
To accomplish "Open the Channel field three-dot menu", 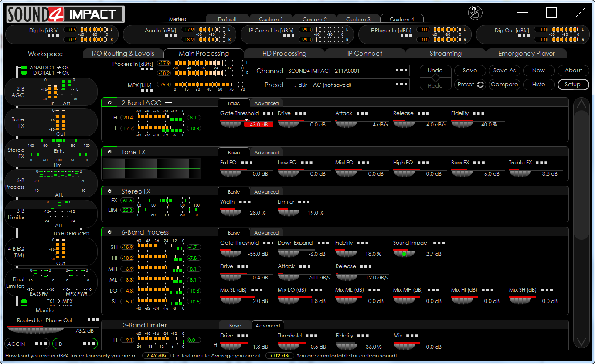I will pyautogui.click(x=401, y=71).
